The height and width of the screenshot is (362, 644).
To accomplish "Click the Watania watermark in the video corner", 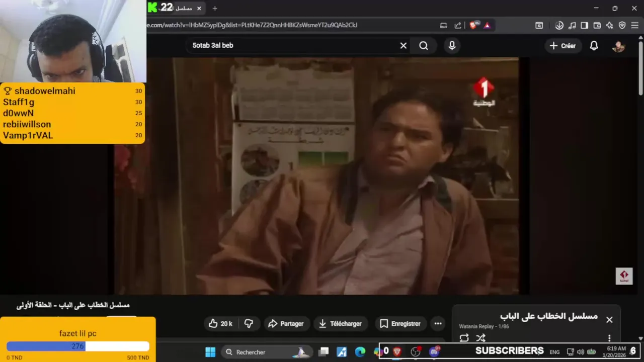I will [624, 276].
